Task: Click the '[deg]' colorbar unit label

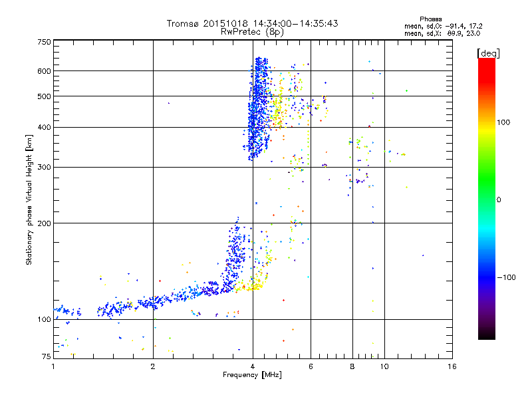Action: (x=488, y=53)
